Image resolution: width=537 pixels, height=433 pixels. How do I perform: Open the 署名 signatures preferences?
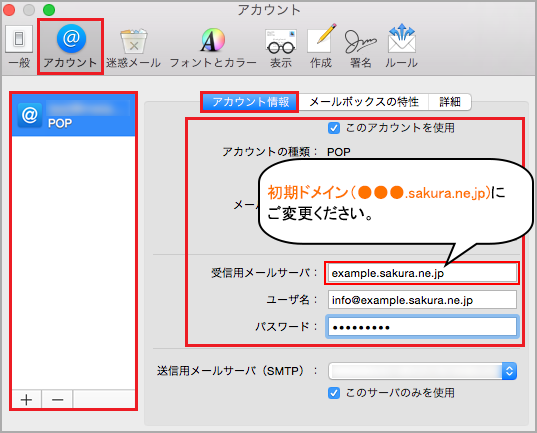(x=361, y=48)
